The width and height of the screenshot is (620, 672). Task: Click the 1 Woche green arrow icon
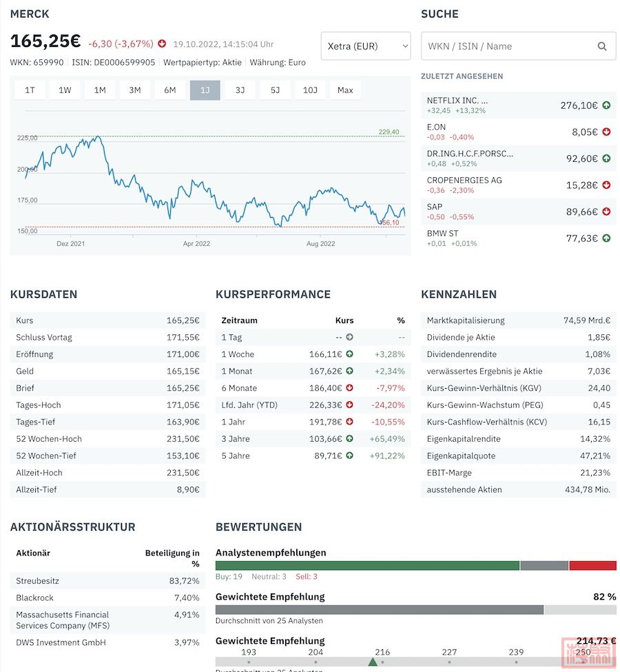pyautogui.click(x=349, y=354)
